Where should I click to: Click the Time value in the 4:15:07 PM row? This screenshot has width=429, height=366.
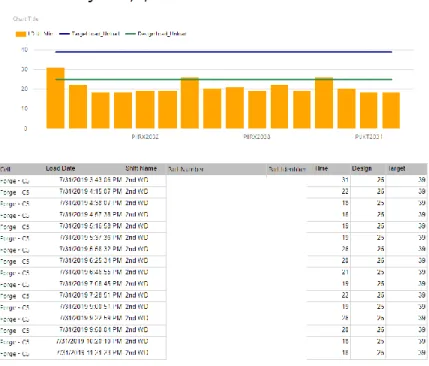[345, 192]
